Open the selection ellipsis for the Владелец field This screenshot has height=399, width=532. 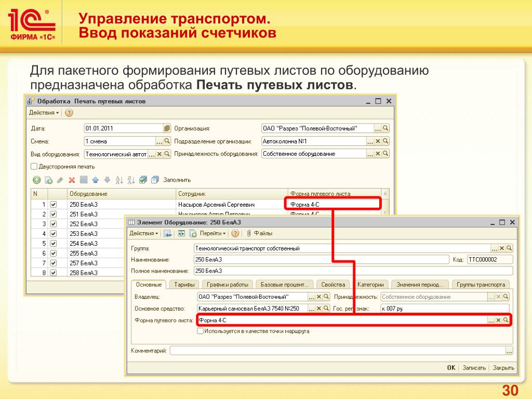(x=312, y=297)
